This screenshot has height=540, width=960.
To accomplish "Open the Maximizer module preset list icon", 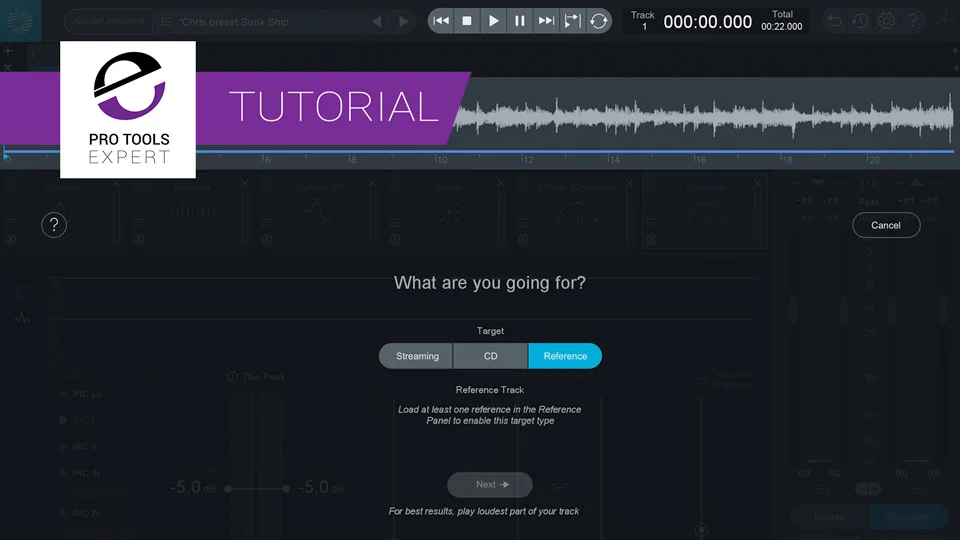I will tap(651, 222).
